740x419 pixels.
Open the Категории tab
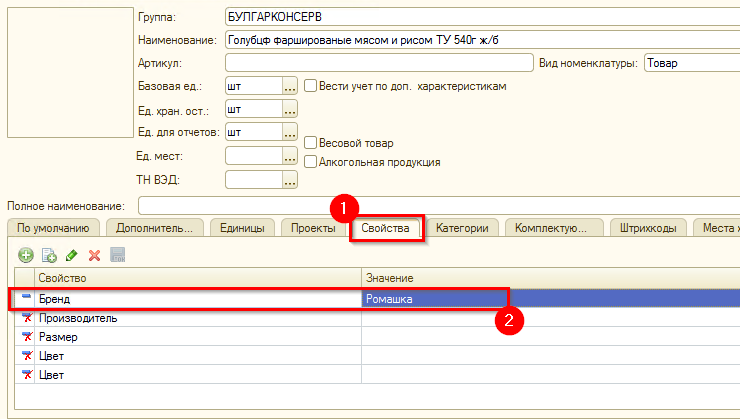[x=462, y=228]
